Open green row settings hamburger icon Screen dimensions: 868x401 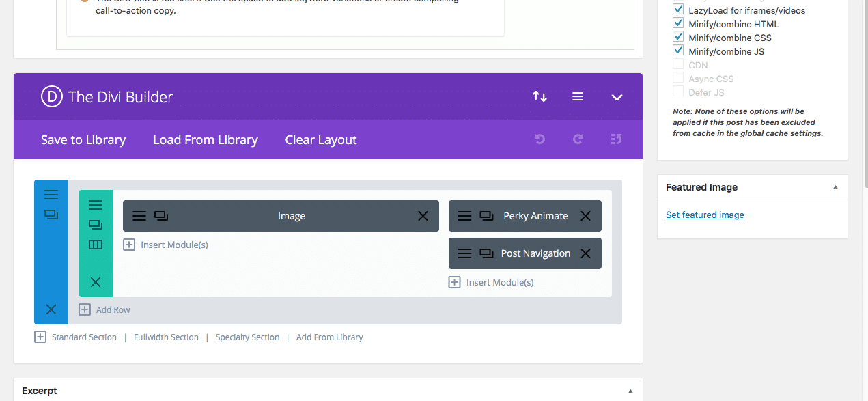[96, 205]
